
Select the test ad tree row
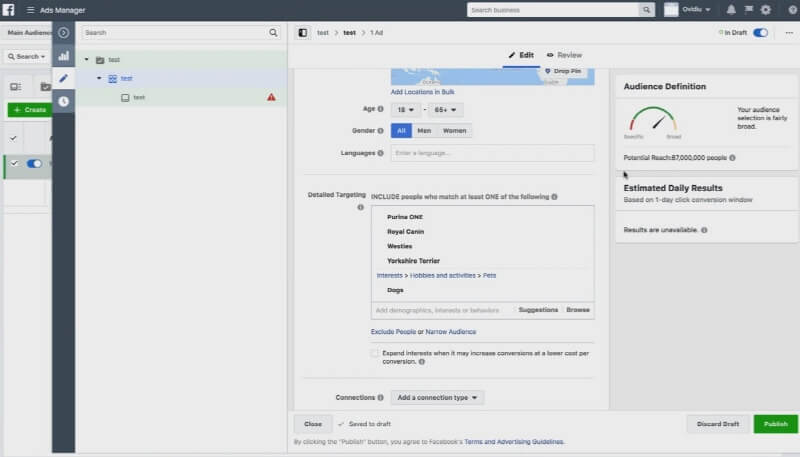click(181, 97)
